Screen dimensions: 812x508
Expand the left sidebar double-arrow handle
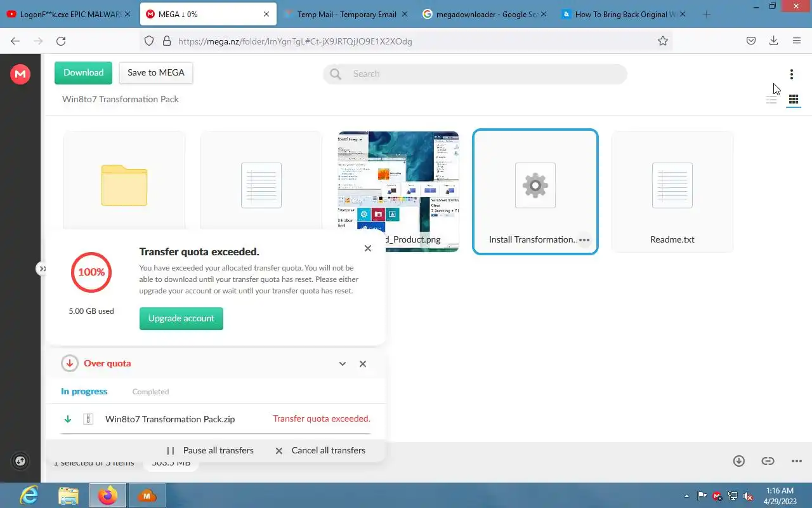click(x=42, y=269)
